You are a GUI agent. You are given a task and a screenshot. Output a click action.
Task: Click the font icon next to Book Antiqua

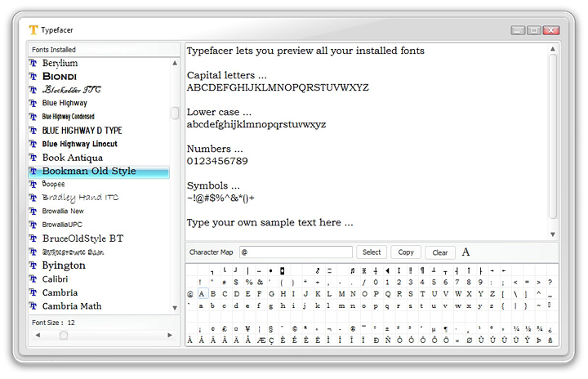(x=33, y=158)
